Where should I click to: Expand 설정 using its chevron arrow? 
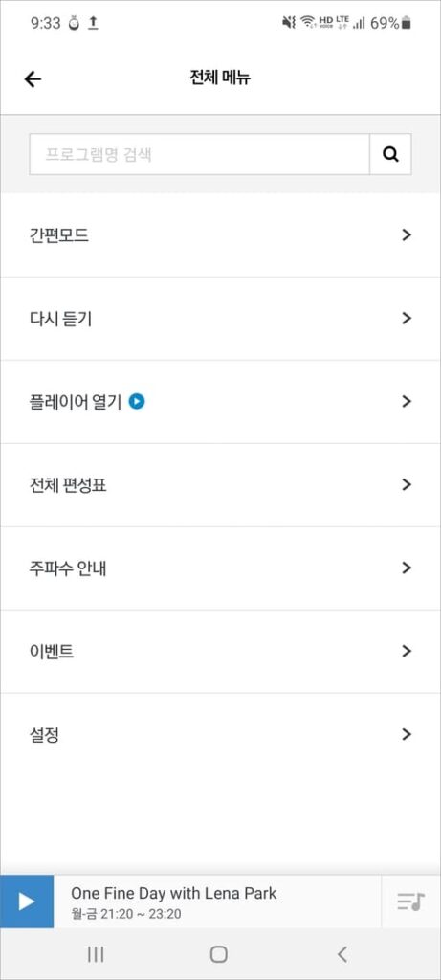point(407,734)
